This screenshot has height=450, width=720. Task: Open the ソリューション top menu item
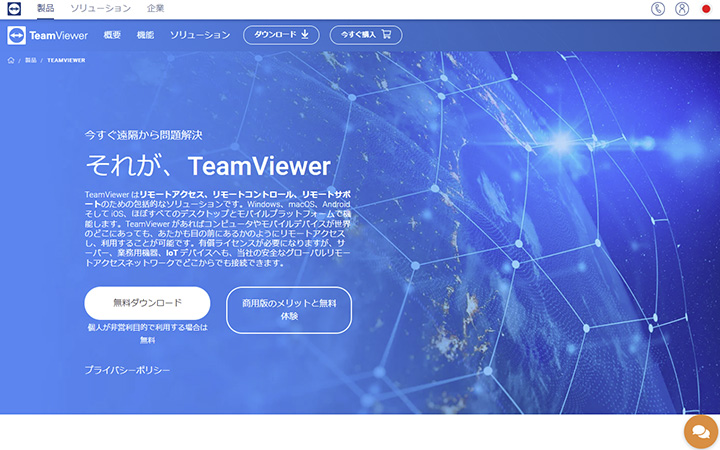pyautogui.click(x=101, y=8)
